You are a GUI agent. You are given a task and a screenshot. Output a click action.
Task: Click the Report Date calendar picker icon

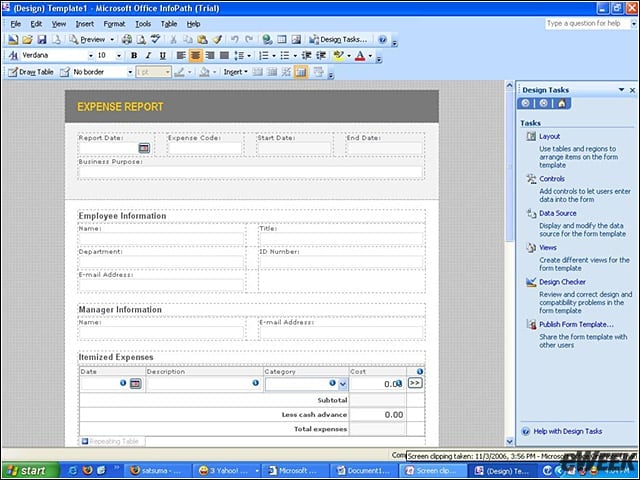144,148
